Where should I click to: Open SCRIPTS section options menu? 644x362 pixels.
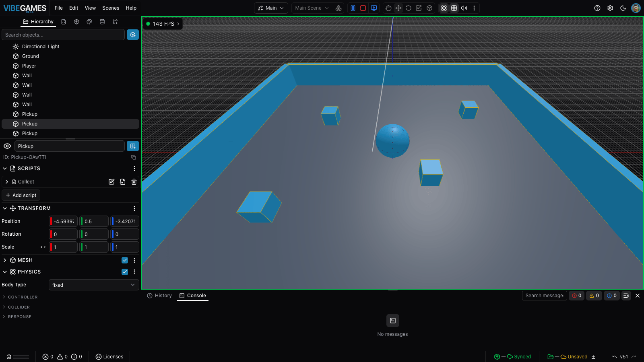tap(134, 169)
